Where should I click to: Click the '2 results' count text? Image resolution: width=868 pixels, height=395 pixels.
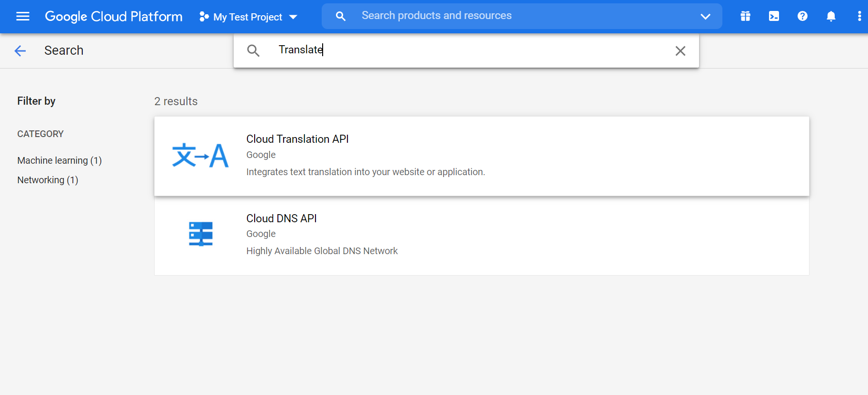coord(176,101)
